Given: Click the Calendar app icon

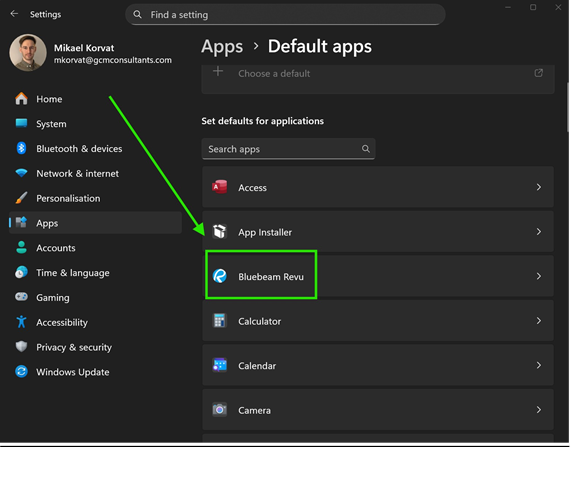Looking at the screenshot, I should [x=220, y=365].
